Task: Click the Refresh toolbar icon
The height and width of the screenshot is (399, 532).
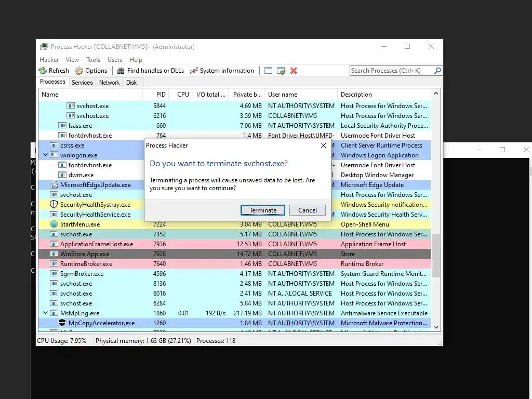Action: pyautogui.click(x=43, y=71)
